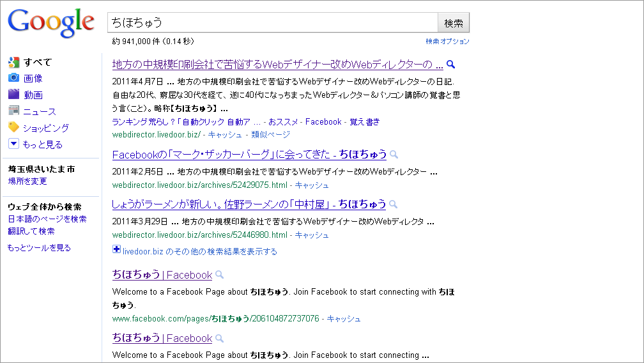Viewport: 644px width, 363px height.
Task: Click 場所を変更 link
Action: [x=27, y=181]
